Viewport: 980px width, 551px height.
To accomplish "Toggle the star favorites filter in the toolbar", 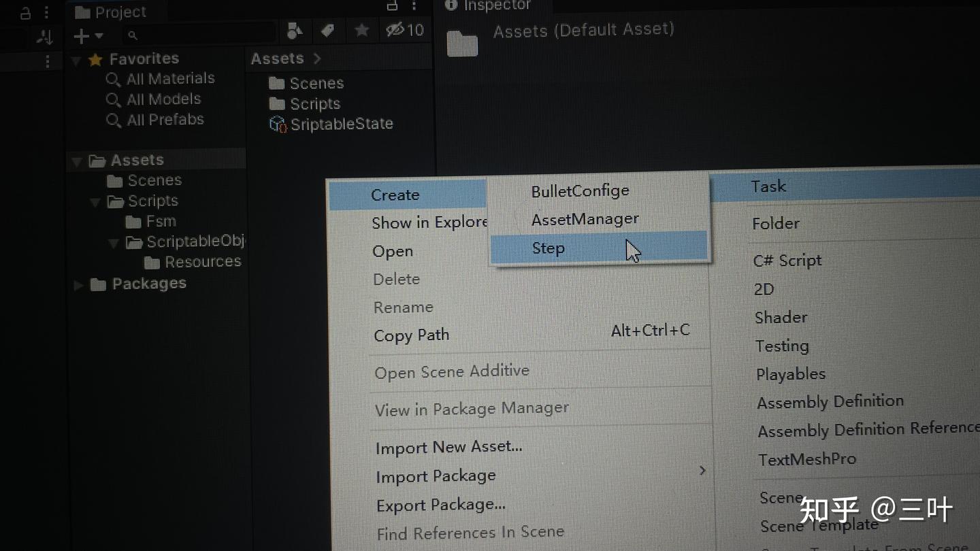I will pyautogui.click(x=361, y=30).
